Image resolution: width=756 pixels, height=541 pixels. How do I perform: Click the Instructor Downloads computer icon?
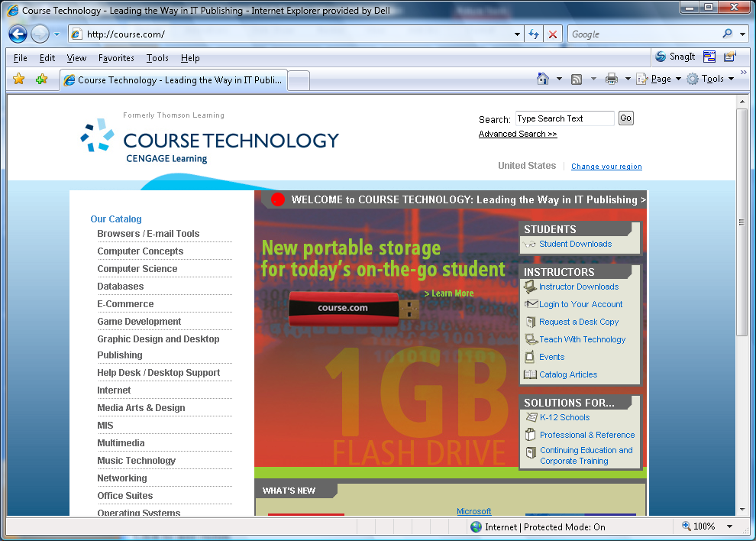pos(531,287)
